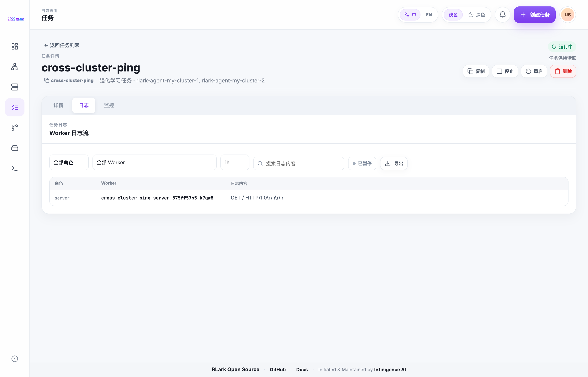Image resolution: width=588 pixels, height=377 pixels.
Task: Click the RLark logo
Action: coord(16,19)
